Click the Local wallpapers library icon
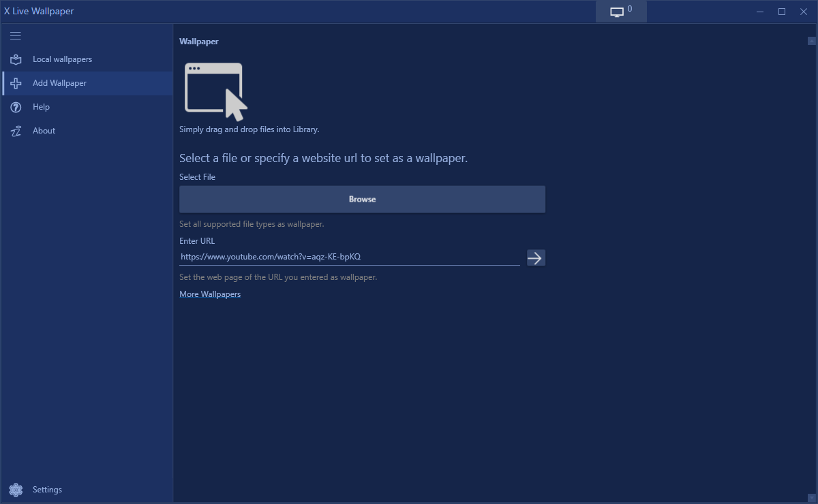 pos(15,59)
